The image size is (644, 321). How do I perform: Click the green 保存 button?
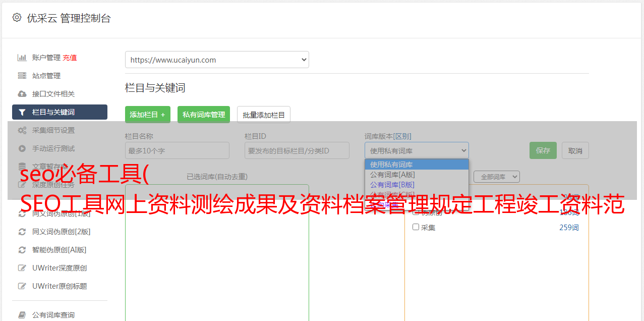[x=543, y=150]
